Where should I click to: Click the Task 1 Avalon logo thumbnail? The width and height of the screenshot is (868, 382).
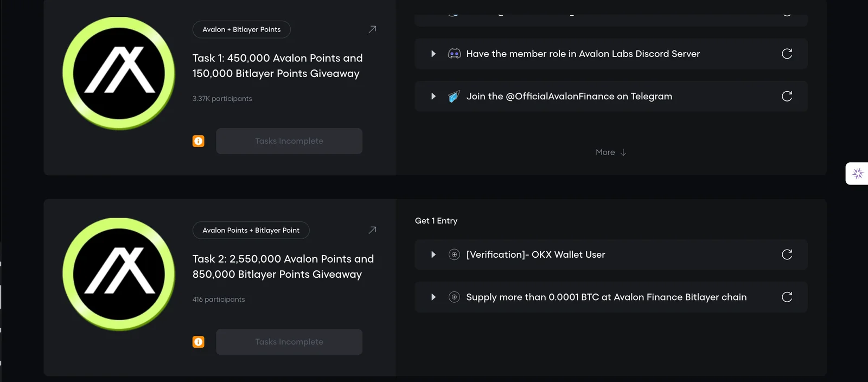119,73
